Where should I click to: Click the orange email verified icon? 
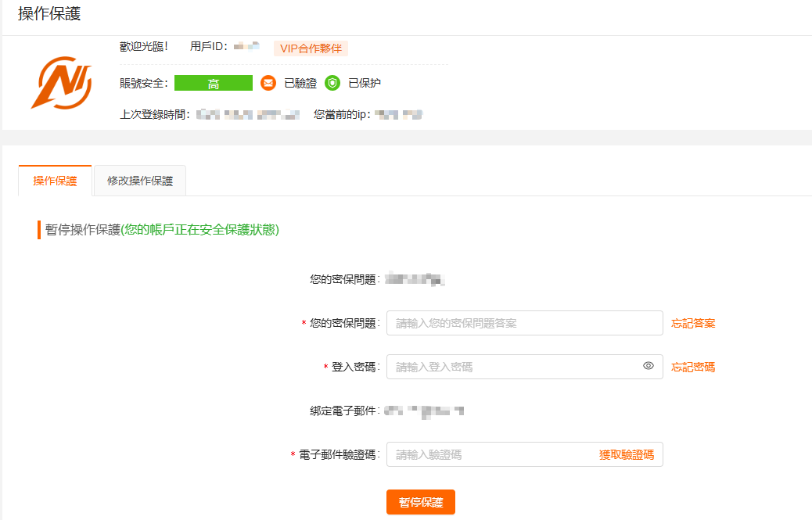pos(268,83)
